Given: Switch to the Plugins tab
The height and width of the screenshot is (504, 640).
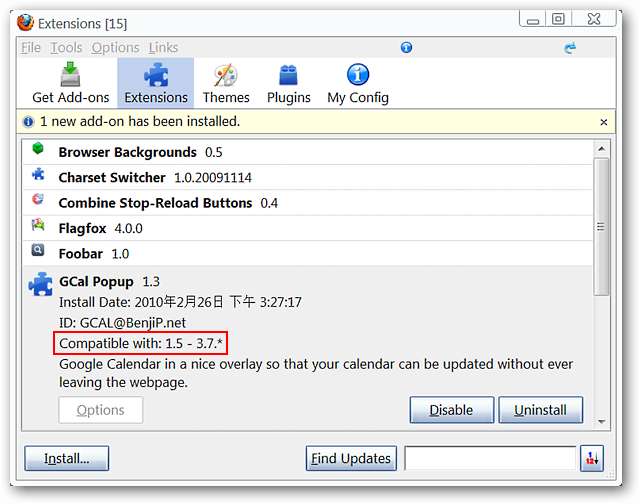Looking at the screenshot, I should [289, 83].
